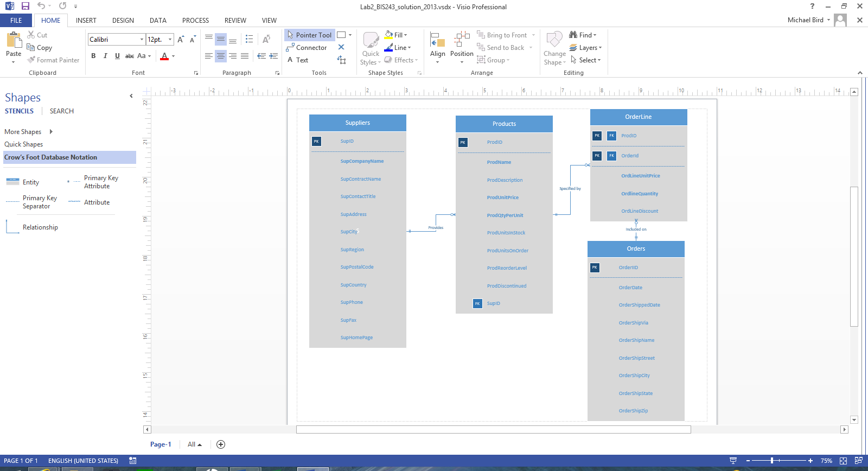The height and width of the screenshot is (471, 868).
Task: Choose the Text tool
Action: point(298,60)
